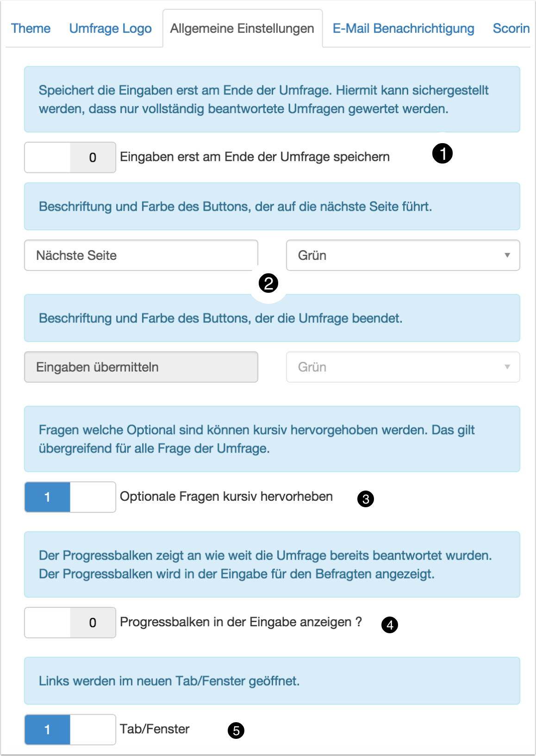Disable italic highlighting of optional questions
This screenshot has width=536, height=756.
tap(70, 497)
